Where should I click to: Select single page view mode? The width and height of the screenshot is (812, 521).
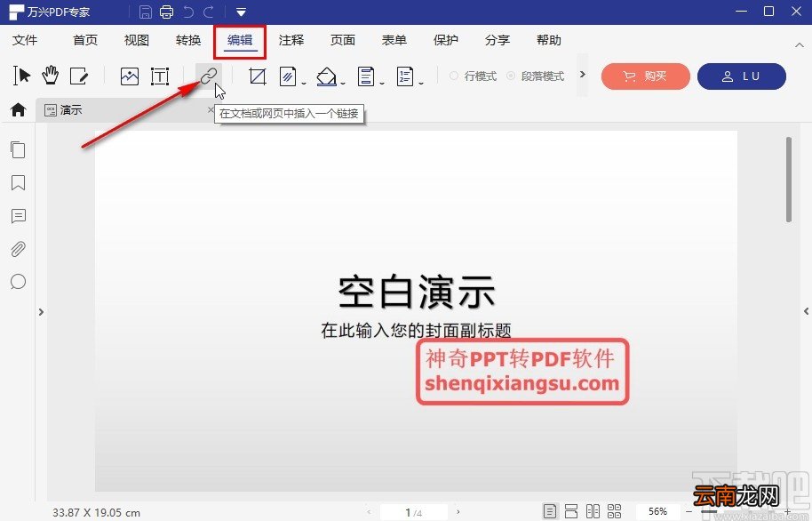tap(550, 511)
